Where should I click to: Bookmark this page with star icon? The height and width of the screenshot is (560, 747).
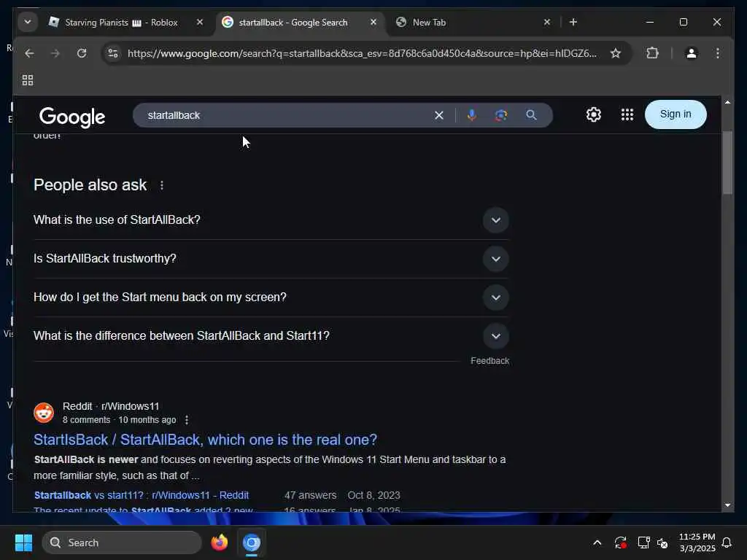click(x=616, y=53)
